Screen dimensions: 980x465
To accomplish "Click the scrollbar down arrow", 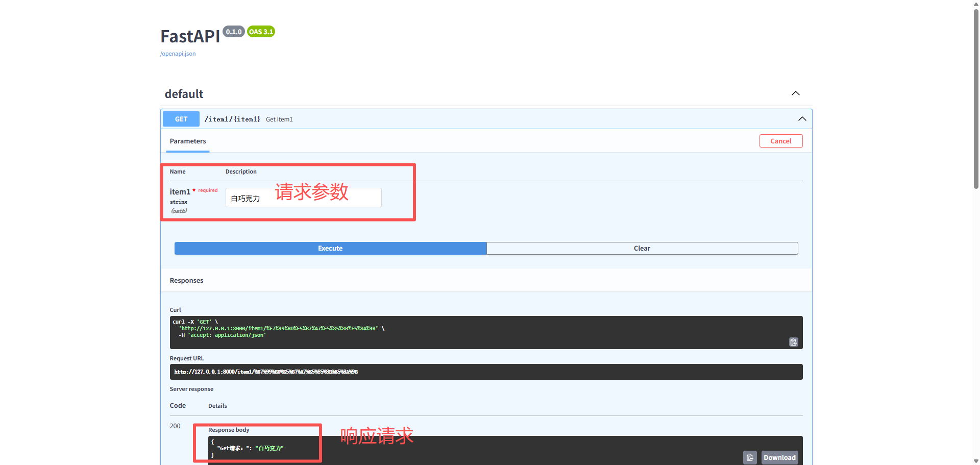I will [x=975, y=461].
